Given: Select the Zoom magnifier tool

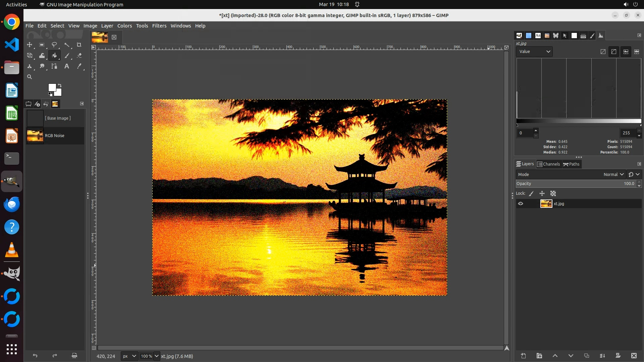Looking at the screenshot, I should pyautogui.click(x=30, y=77).
